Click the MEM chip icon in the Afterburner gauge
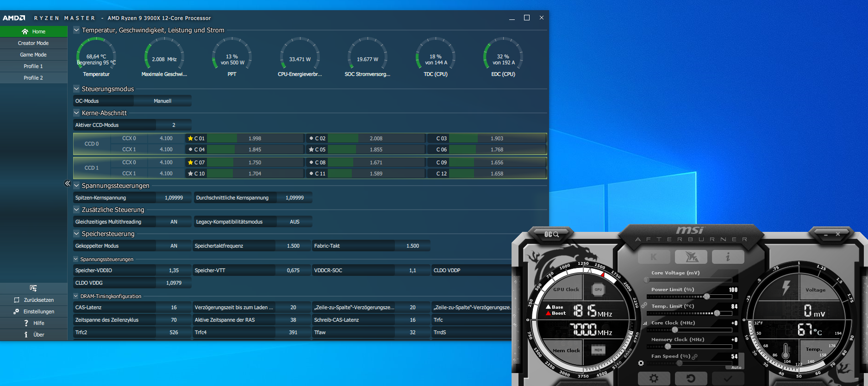Image resolution: width=868 pixels, height=386 pixels. 598,350
